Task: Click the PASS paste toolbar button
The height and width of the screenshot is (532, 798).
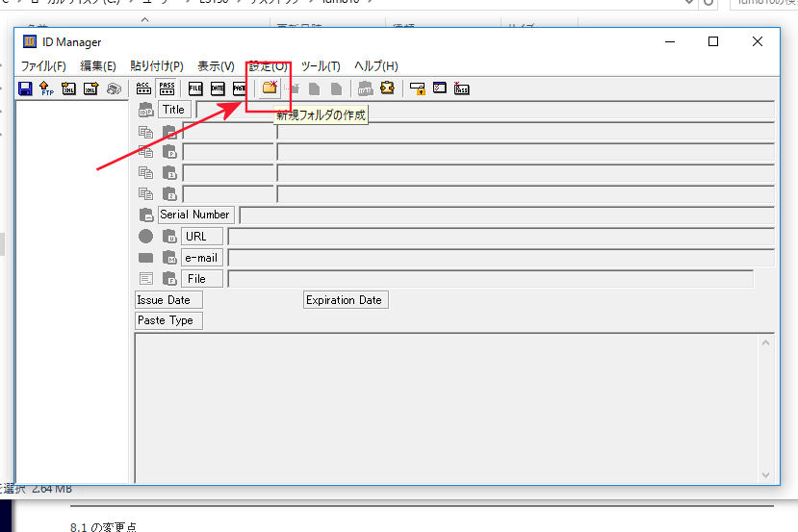Action: tap(167, 89)
